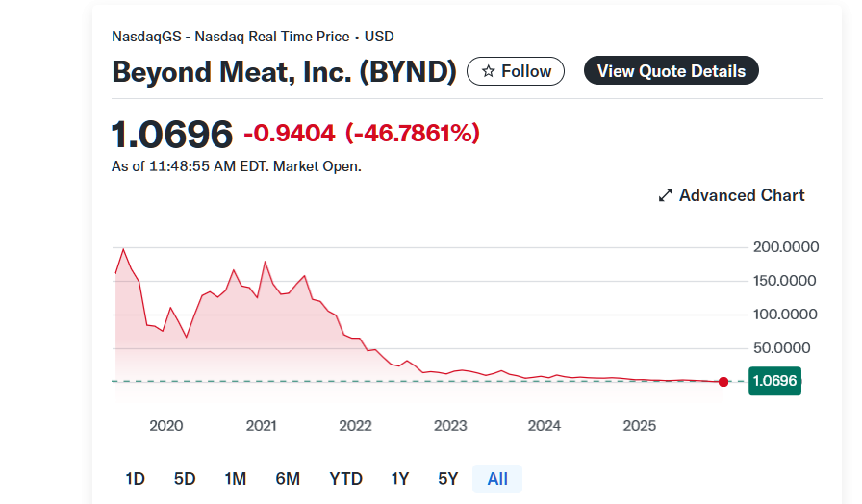This screenshot has height=504, width=862.
Task: Click the 200.0000 y-axis label
Action: click(x=785, y=247)
